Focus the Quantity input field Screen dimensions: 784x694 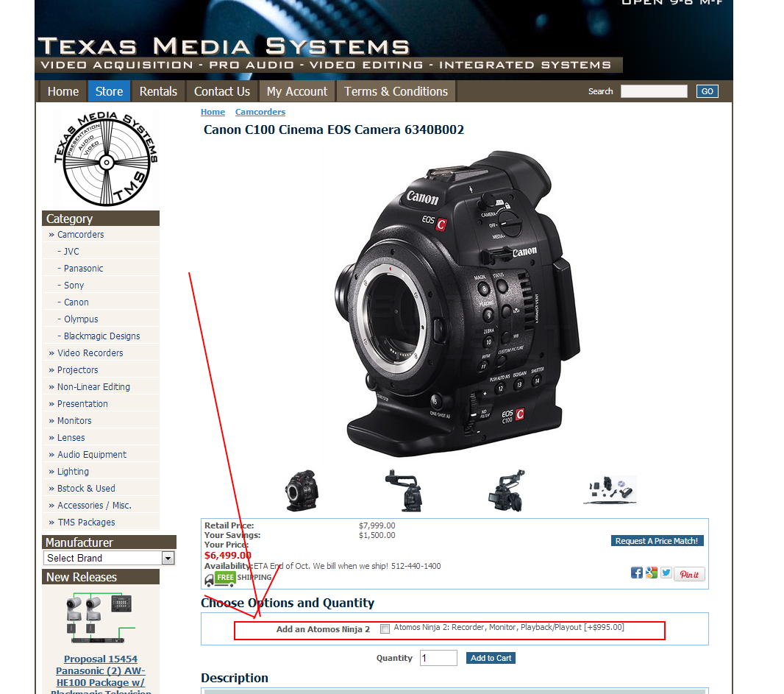click(x=438, y=658)
